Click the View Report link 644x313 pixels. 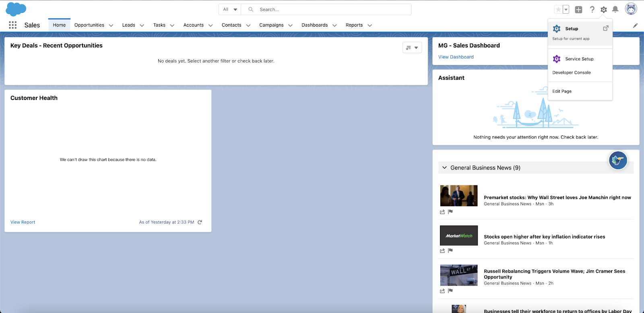(x=23, y=222)
